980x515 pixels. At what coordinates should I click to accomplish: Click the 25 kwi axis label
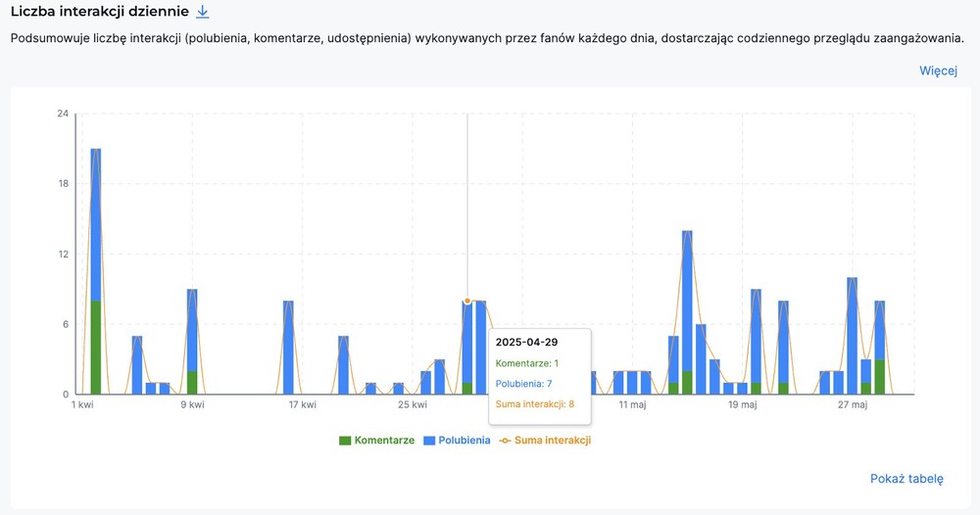click(413, 404)
